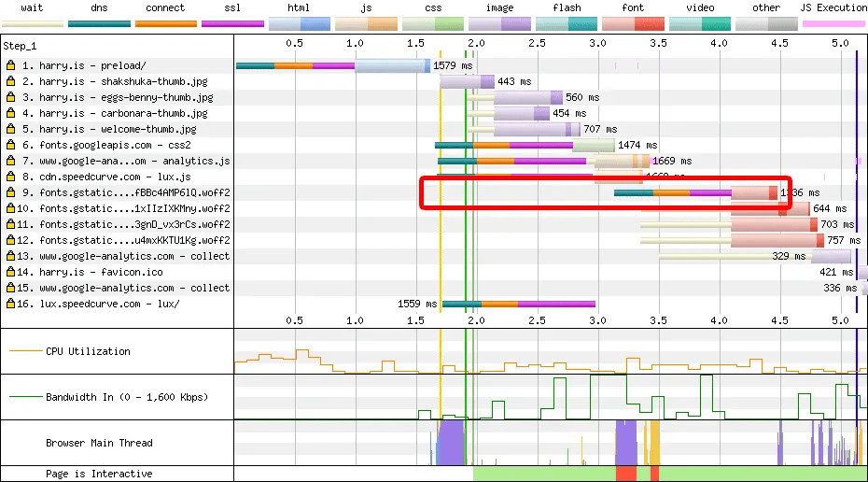Click the Browser Main Thread label
Viewport: 868px width, 482px height.
click(x=99, y=443)
